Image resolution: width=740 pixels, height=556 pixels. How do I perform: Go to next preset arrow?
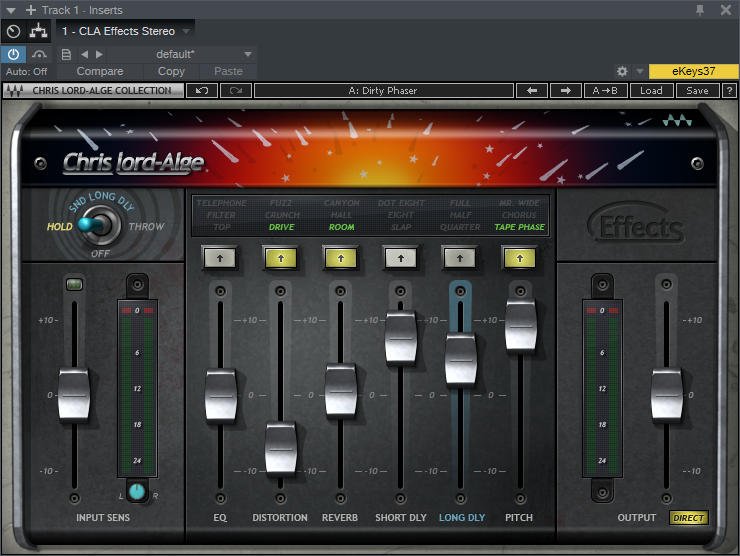[99, 54]
